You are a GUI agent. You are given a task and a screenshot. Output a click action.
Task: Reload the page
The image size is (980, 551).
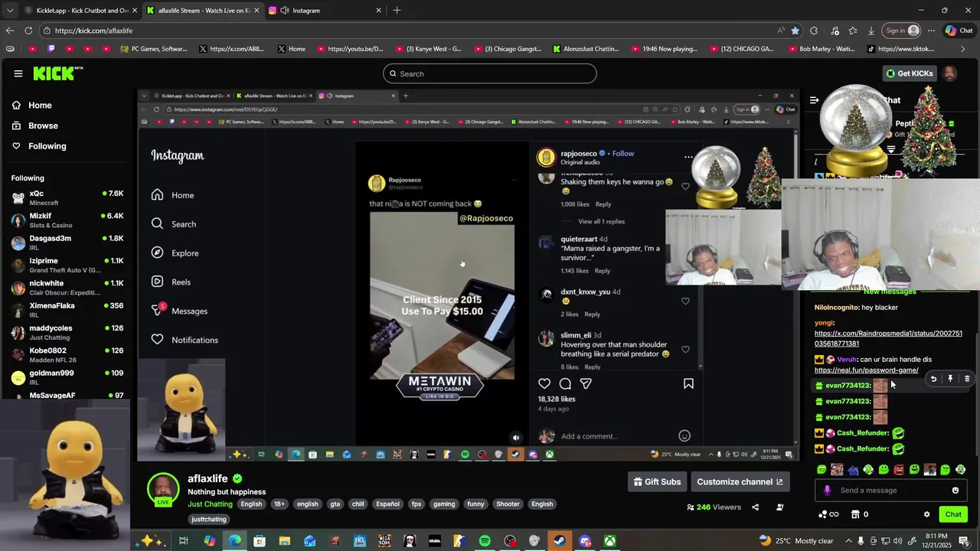pos(28,31)
